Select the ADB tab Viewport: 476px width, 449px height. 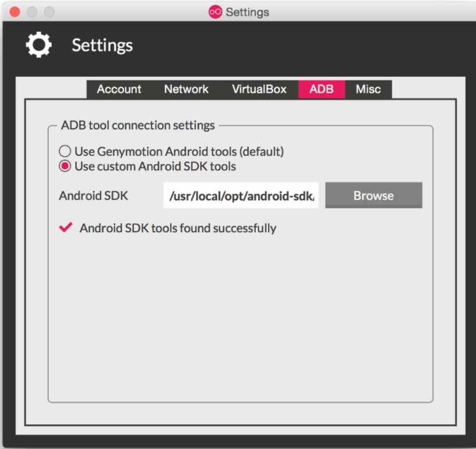coord(322,90)
